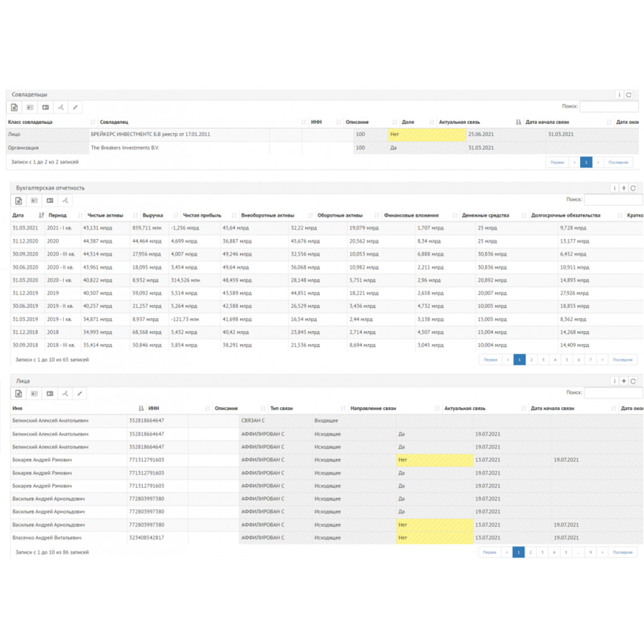
Task: Go to page 7 of Бухгалтерская отчетность
Action: point(590,360)
